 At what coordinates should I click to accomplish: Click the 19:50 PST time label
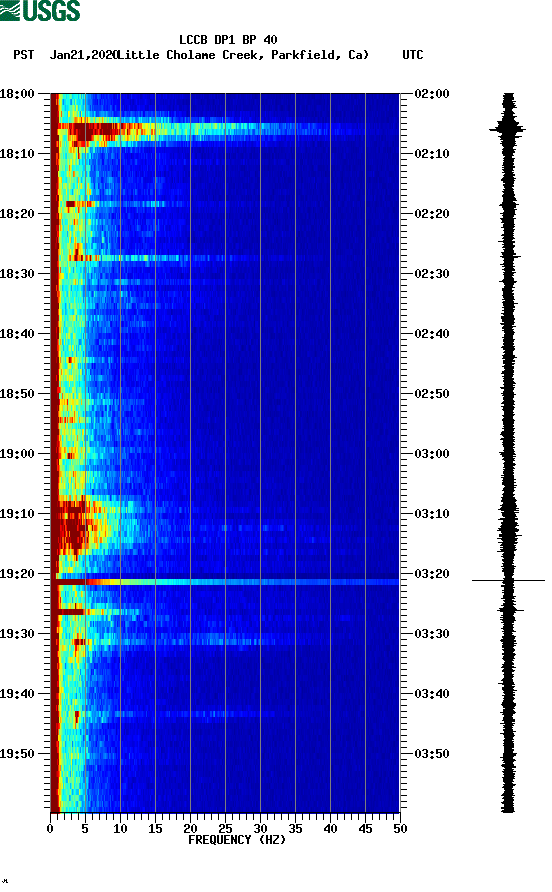[x=17, y=754]
